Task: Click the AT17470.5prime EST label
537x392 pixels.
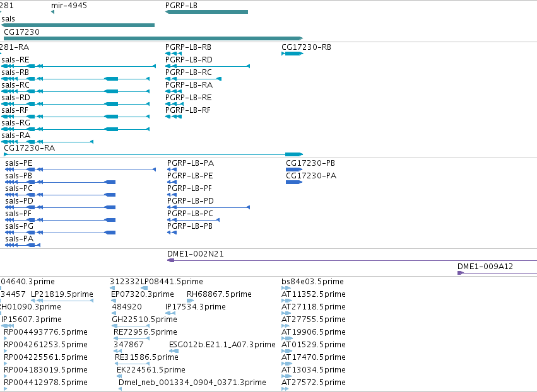Action: click(x=314, y=357)
